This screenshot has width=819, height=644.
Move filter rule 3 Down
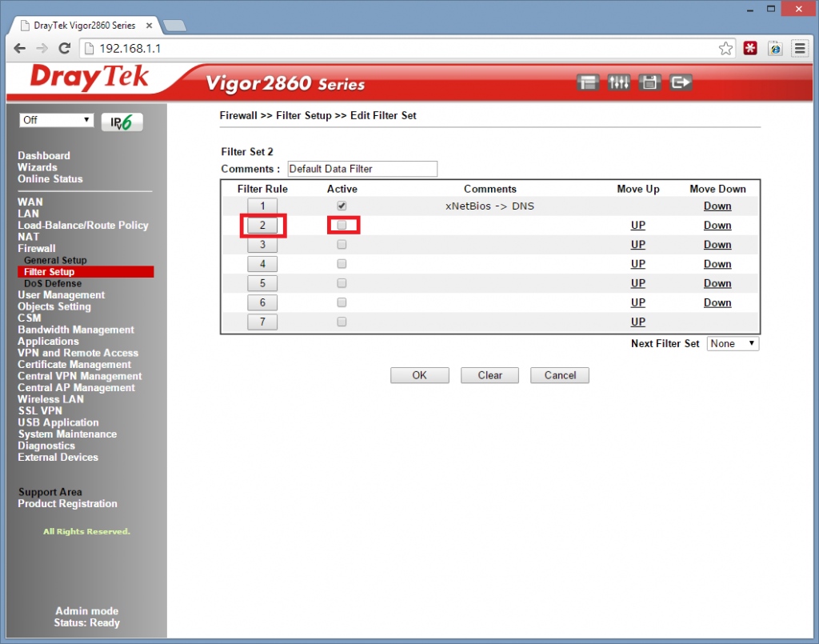coord(717,245)
